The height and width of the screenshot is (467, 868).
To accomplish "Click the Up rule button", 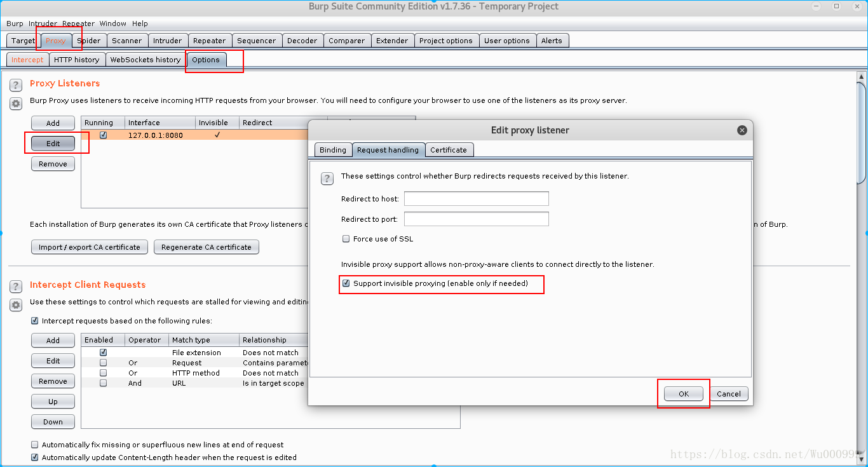I will pos(53,402).
